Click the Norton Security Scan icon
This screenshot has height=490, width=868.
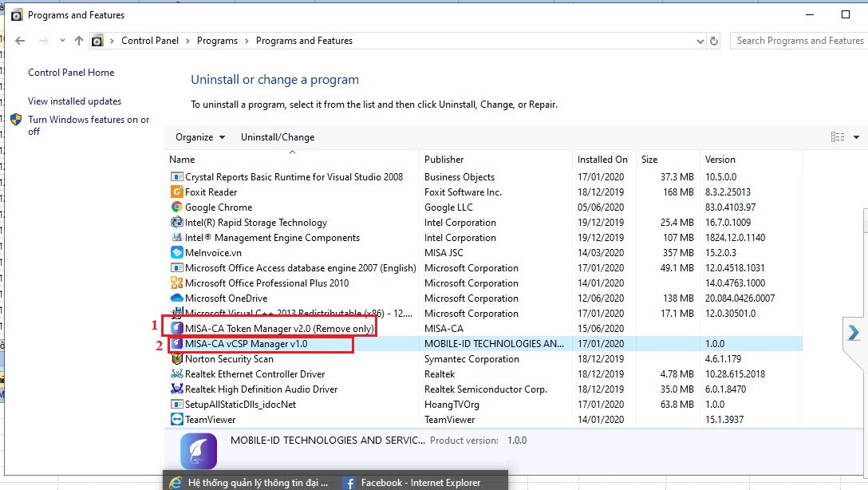176,359
